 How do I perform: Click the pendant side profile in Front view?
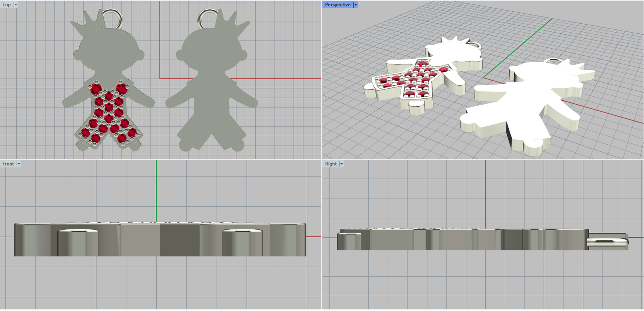coord(181,240)
